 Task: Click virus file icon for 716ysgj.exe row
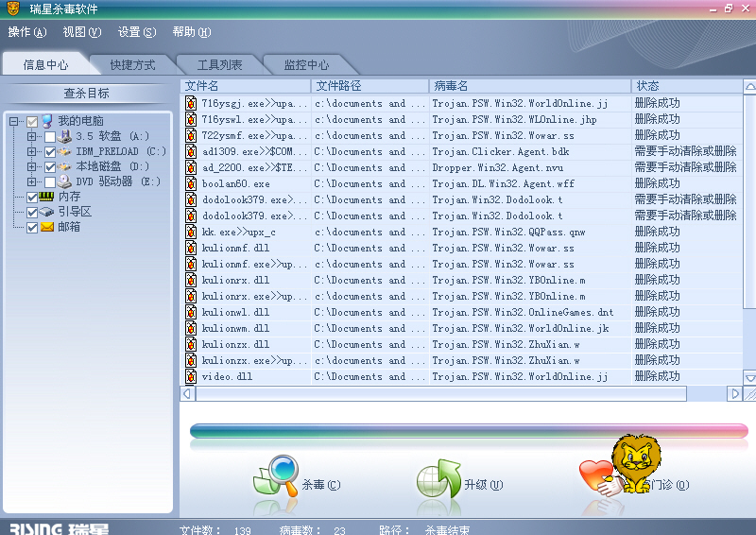[x=191, y=103]
